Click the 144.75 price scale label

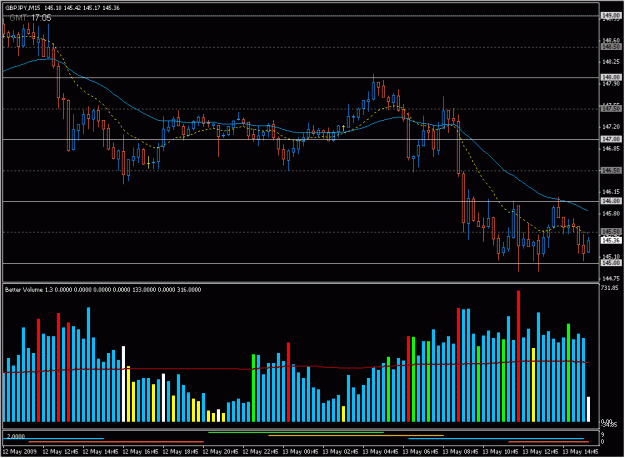pos(610,278)
